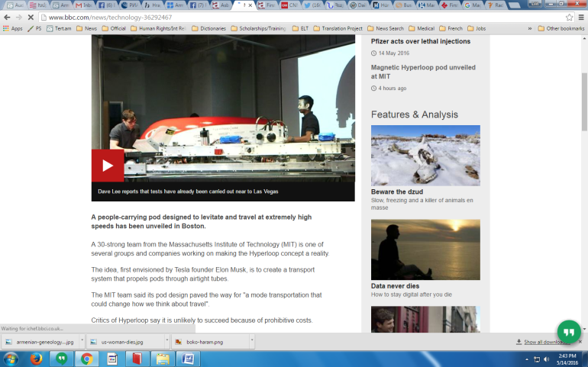Viewport: 588px width, 367px height.
Task: Open options arrow for us-woman-dies.jpg download
Action: coord(167,340)
